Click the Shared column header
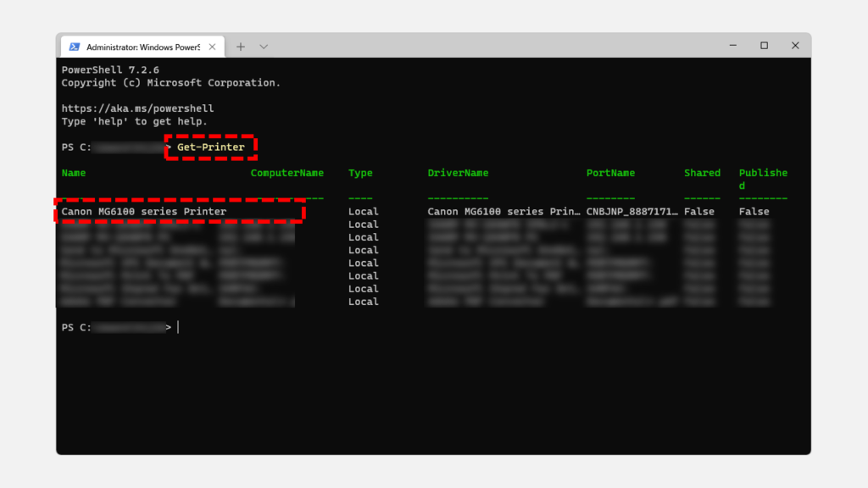 pos(702,173)
